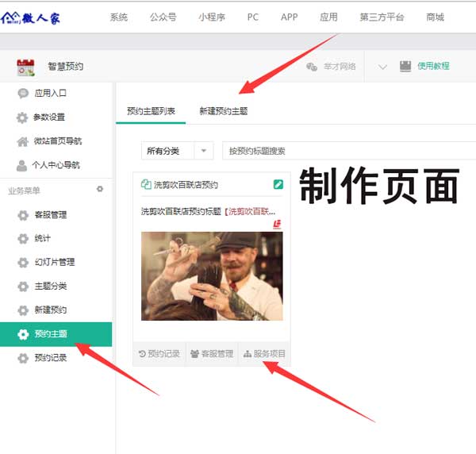Open 微站首页导航 in sidebar

(58, 141)
